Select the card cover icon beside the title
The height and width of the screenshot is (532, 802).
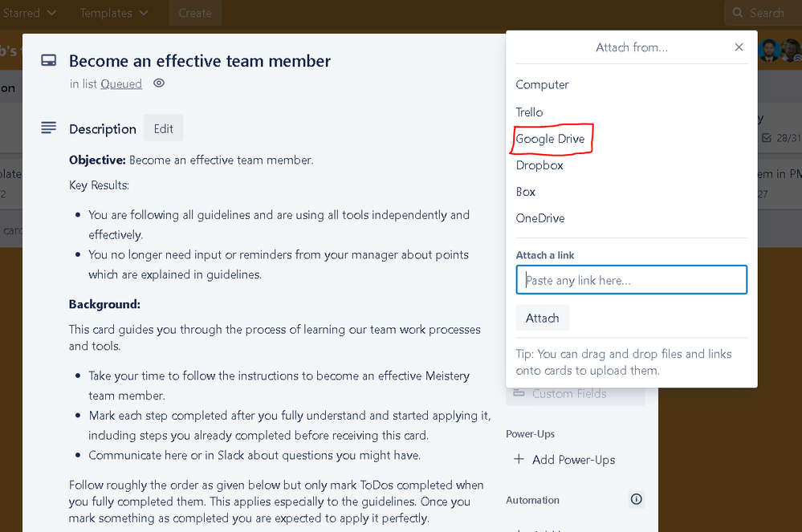49,59
